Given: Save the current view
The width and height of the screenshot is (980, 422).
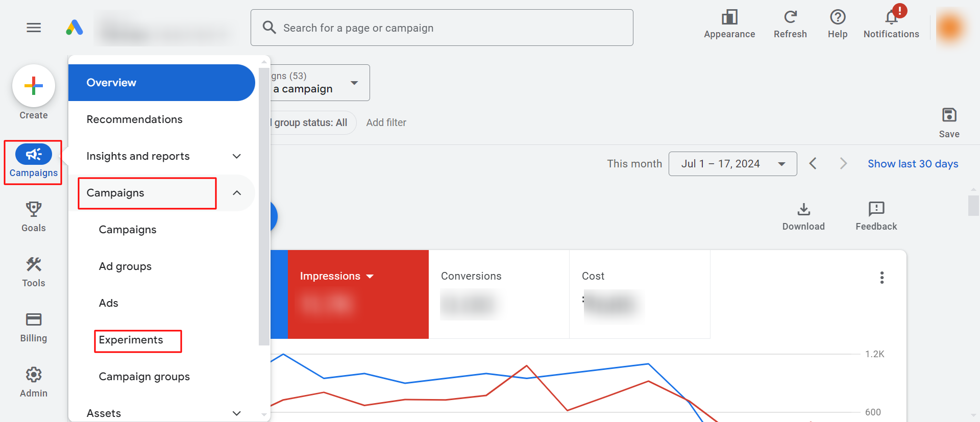Looking at the screenshot, I should 949,122.
